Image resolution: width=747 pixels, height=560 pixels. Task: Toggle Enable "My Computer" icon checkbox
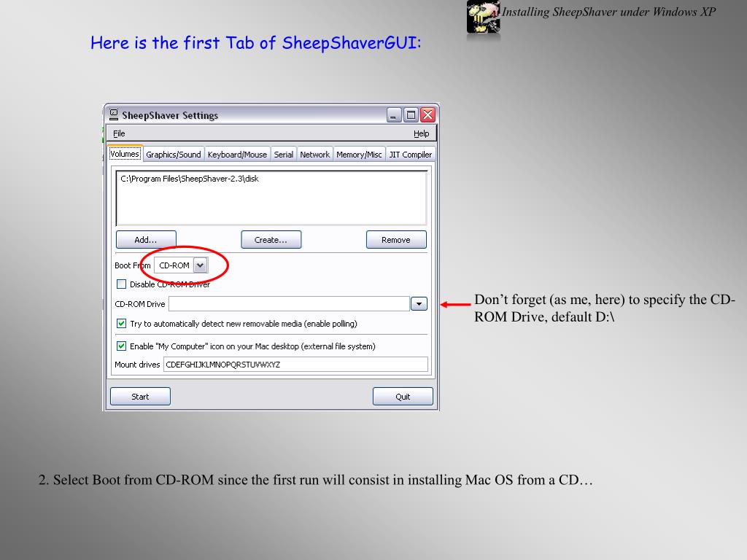coord(122,346)
